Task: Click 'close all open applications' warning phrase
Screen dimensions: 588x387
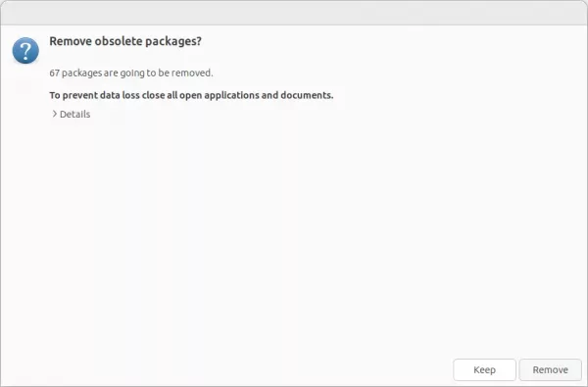Action: click(x=200, y=95)
